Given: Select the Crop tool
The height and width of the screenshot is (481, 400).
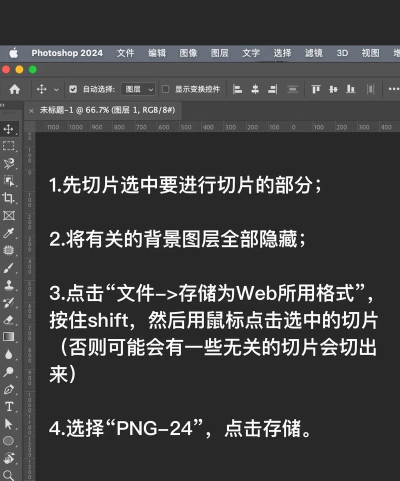Looking at the screenshot, I should (8, 198).
